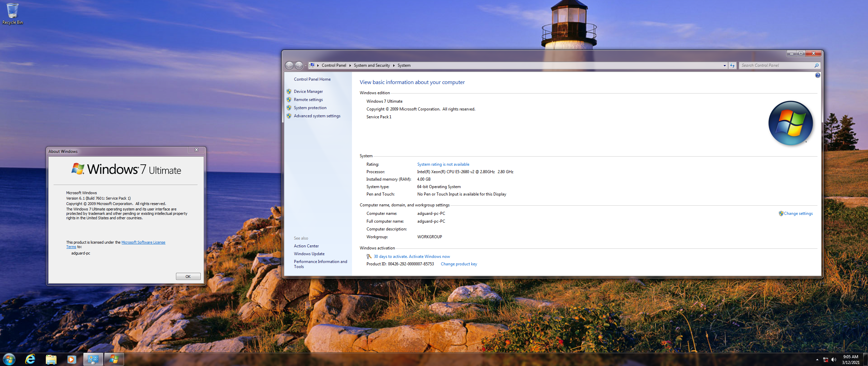Open the Start menu orb

pyautogui.click(x=9, y=359)
